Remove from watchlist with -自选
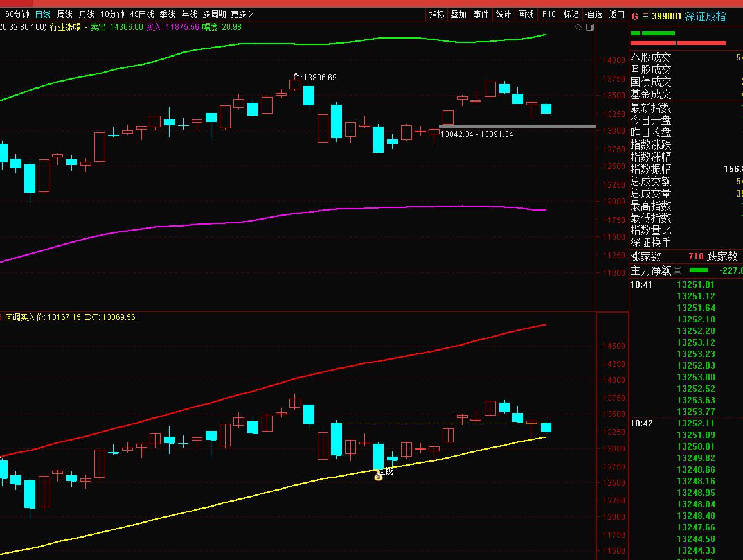Viewport: 743px width, 560px height. pyautogui.click(x=593, y=14)
